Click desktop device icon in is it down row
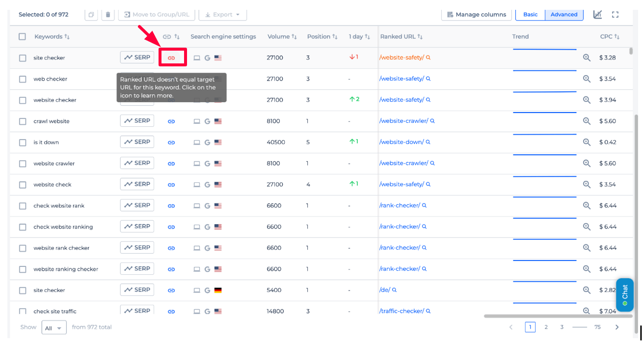 pyautogui.click(x=197, y=143)
